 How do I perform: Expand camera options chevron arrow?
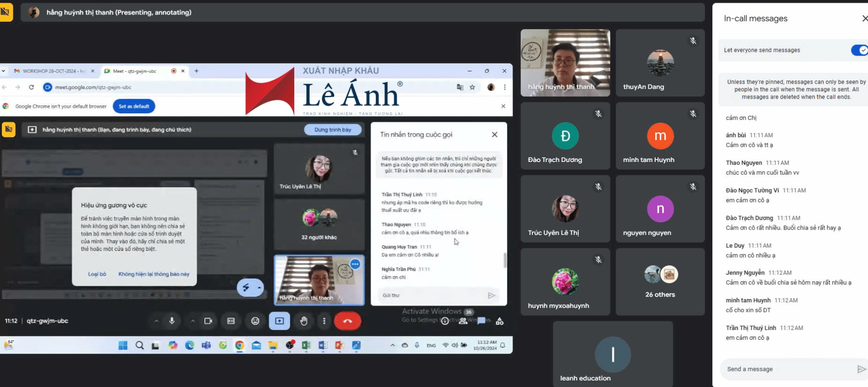(x=193, y=321)
